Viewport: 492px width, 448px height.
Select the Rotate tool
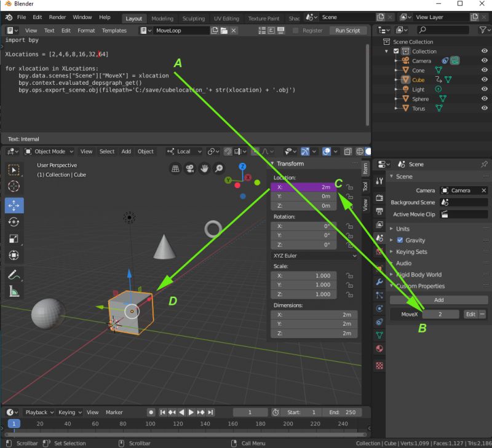point(14,222)
